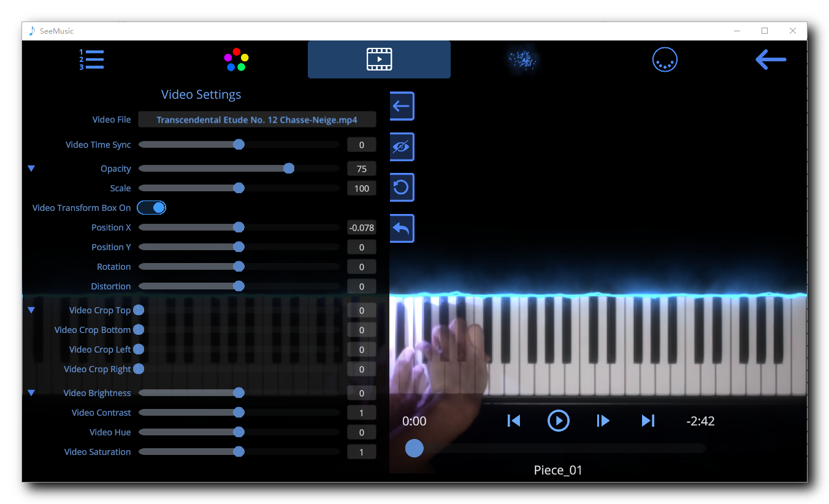This screenshot has width=829, height=504.
Task: Click the large back arrow at top right
Action: 771,59
